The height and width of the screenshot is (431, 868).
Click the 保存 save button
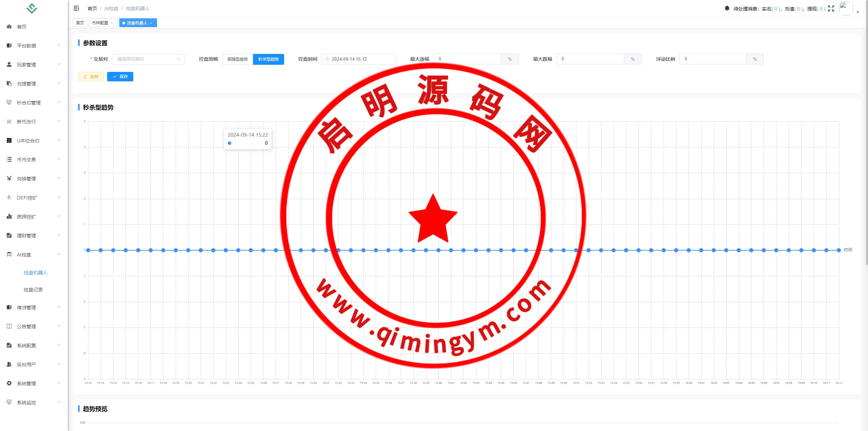coord(120,77)
